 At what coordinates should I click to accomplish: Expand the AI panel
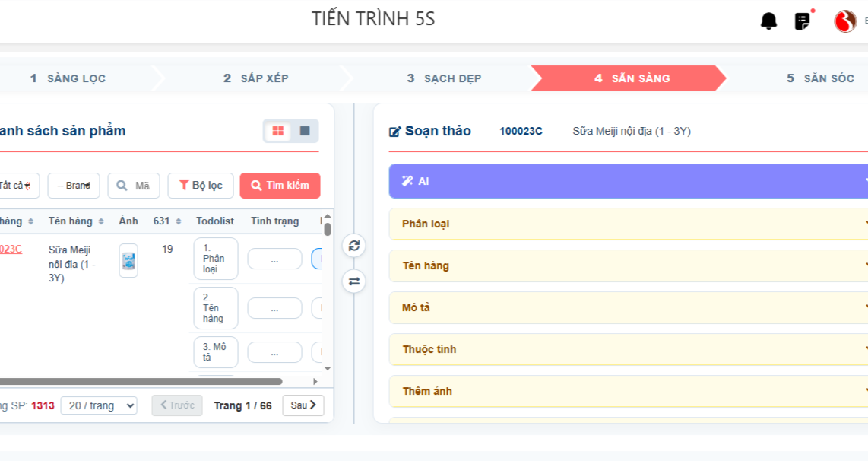(x=629, y=181)
